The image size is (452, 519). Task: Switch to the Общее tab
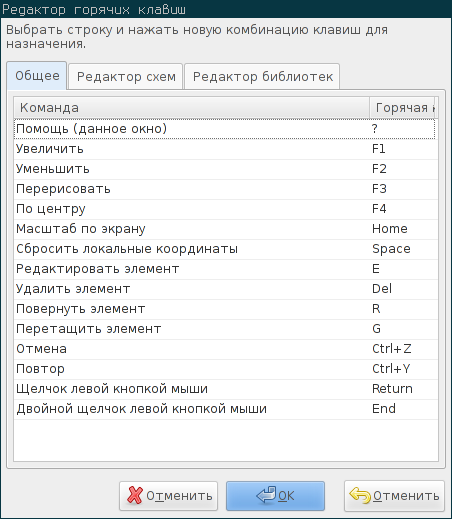[37, 76]
